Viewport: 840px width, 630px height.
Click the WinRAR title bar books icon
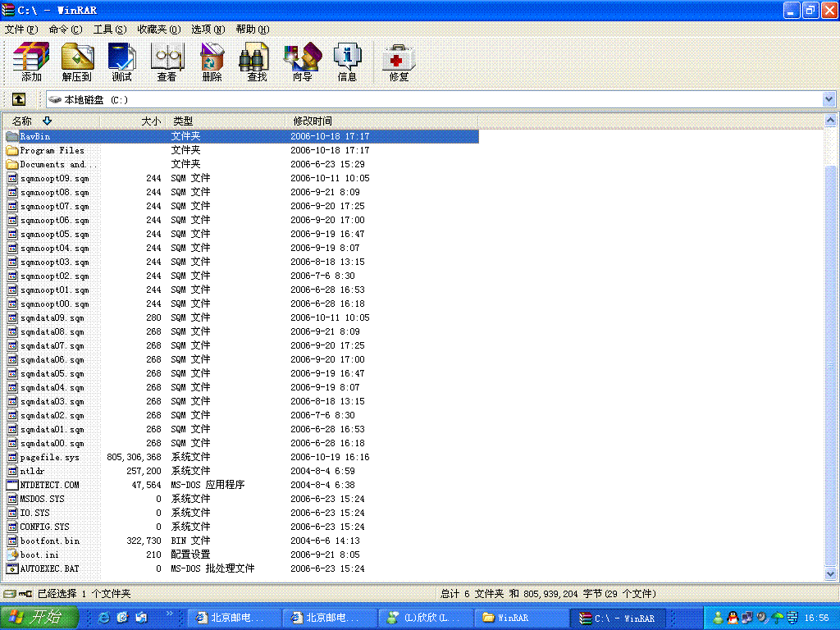click(x=8, y=10)
